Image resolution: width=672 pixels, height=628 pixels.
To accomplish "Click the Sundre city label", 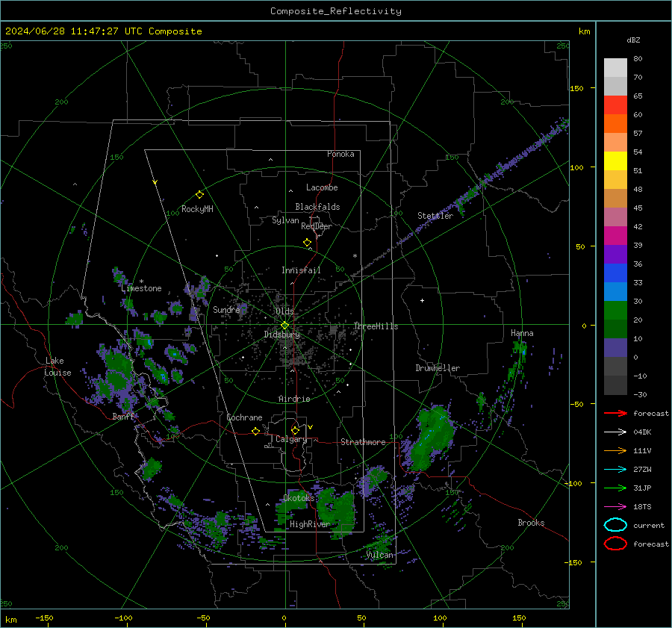I will pos(226,309).
